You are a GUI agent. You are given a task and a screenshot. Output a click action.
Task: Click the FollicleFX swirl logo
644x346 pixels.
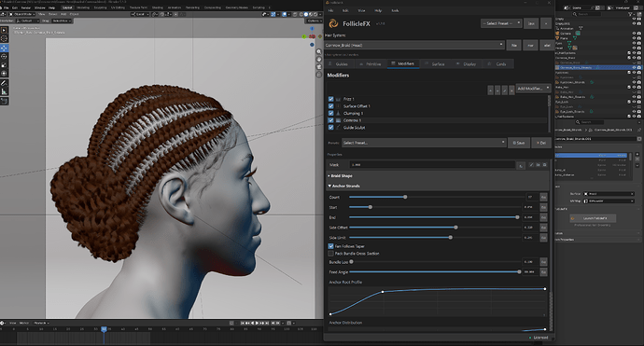pyautogui.click(x=333, y=24)
